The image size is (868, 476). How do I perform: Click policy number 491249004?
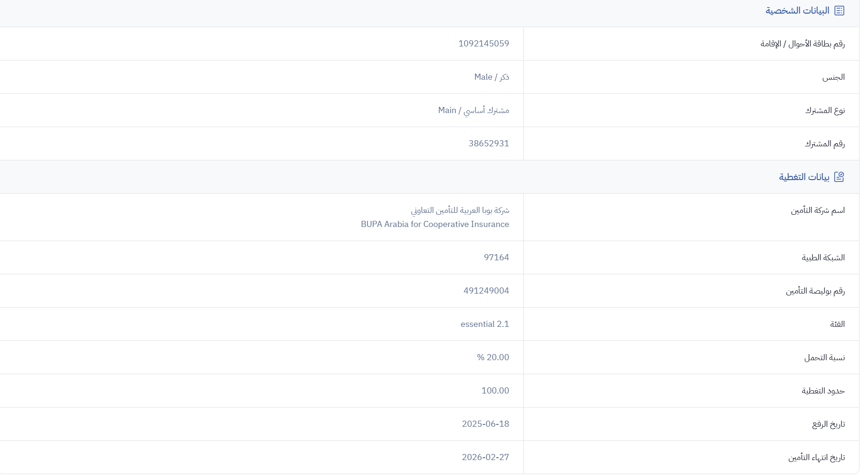pyautogui.click(x=486, y=291)
